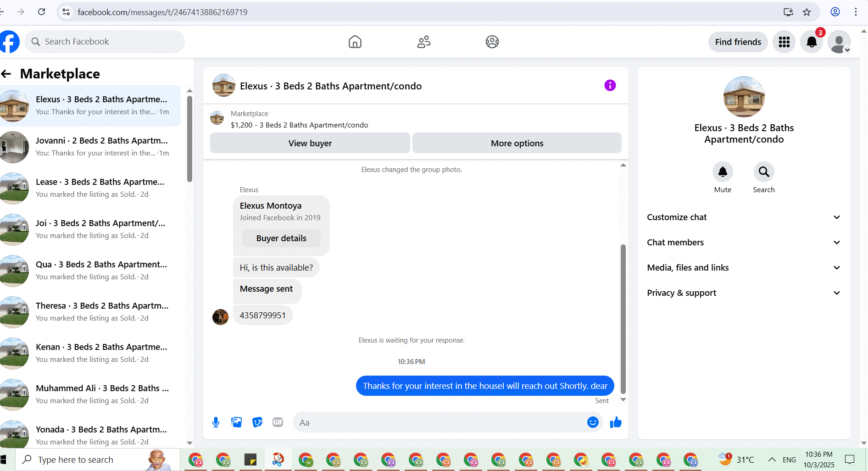Expand Media, files and links section

tap(744, 268)
